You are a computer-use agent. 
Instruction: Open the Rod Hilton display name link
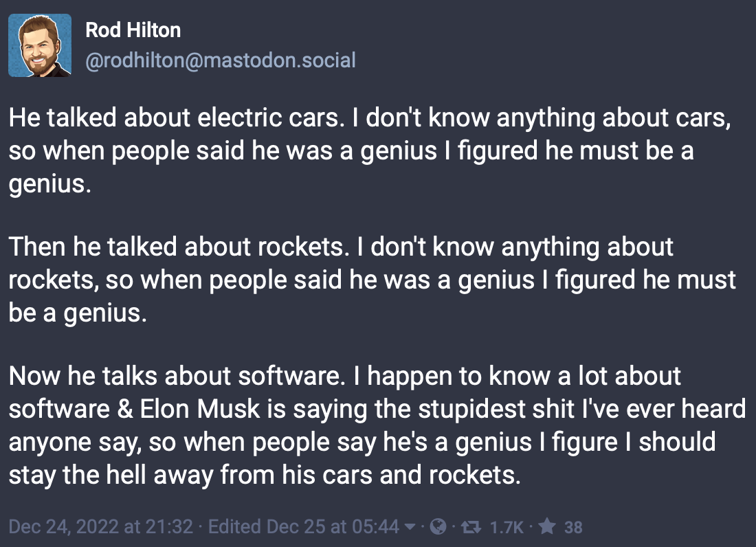[x=133, y=30]
